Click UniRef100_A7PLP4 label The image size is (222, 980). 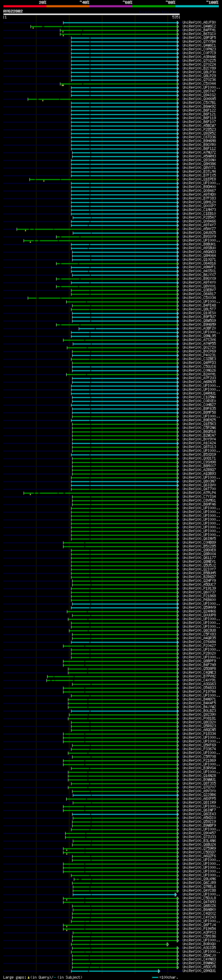(x=199, y=493)
